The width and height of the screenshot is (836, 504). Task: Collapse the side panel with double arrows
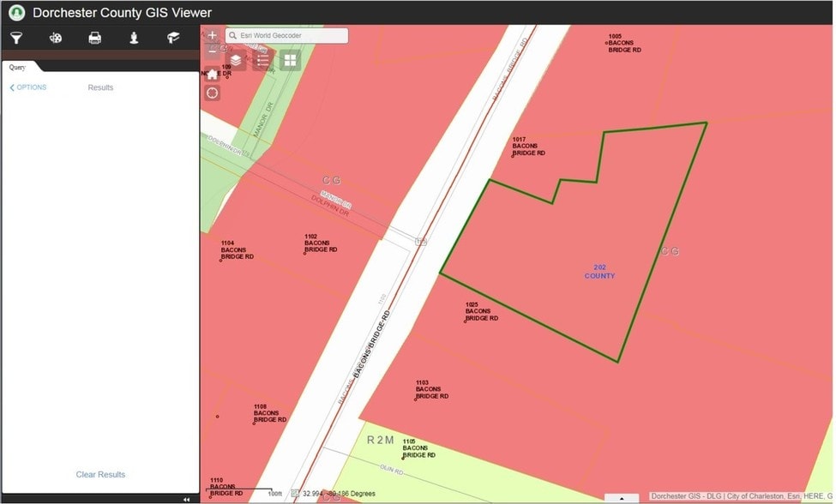pyautogui.click(x=187, y=499)
